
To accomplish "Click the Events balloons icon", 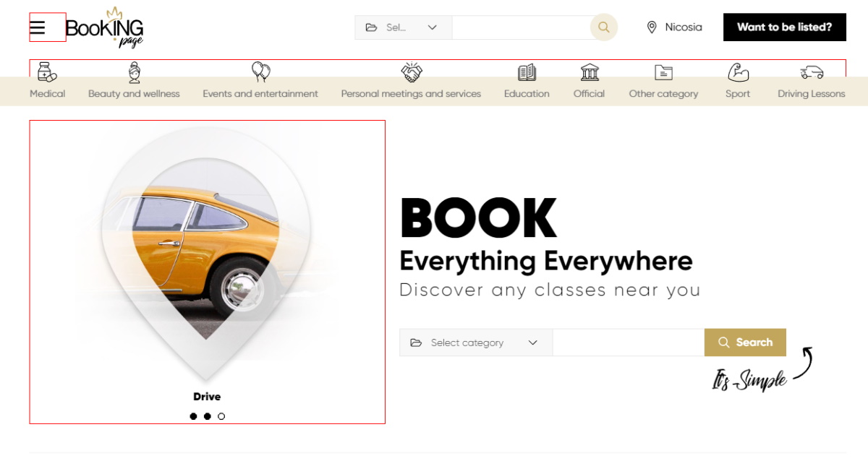I will click(260, 72).
